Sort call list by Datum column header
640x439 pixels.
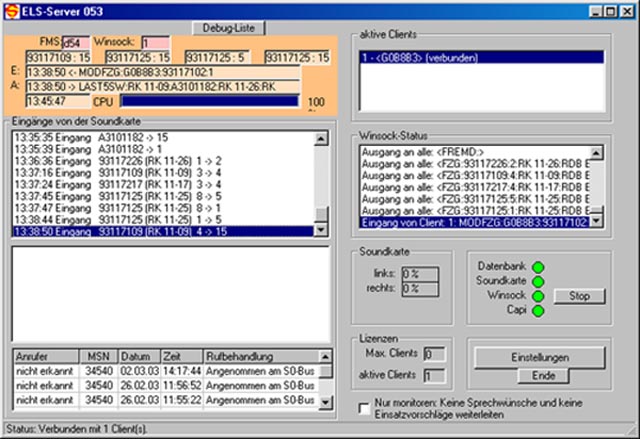click(x=134, y=356)
